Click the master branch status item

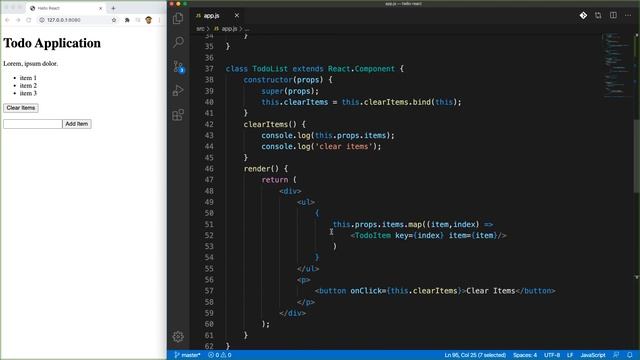[187, 355]
